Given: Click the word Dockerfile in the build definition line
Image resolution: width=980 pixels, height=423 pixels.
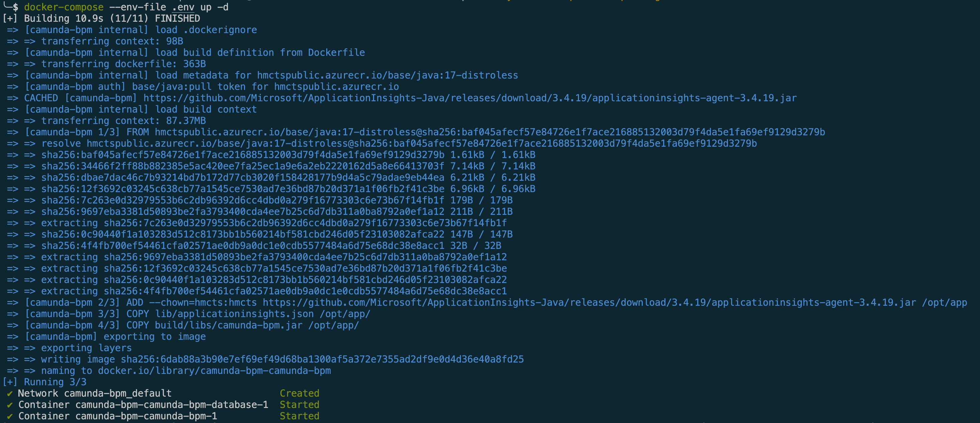Looking at the screenshot, I should click(x=336, y=52).
